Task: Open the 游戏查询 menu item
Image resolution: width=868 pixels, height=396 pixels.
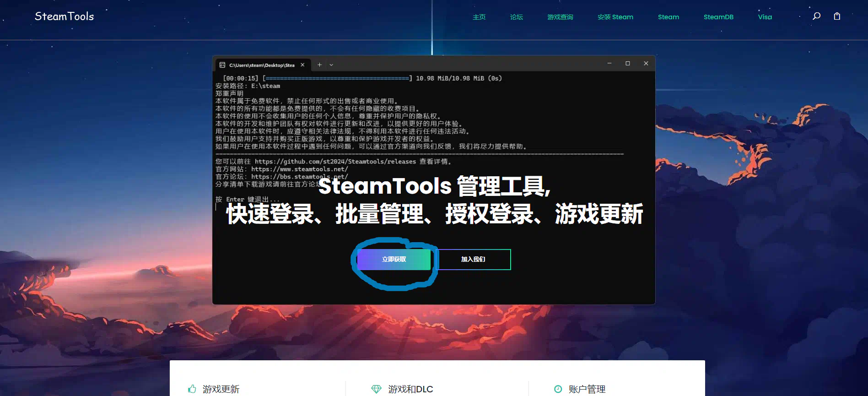Action: click(x=560, y=17)
